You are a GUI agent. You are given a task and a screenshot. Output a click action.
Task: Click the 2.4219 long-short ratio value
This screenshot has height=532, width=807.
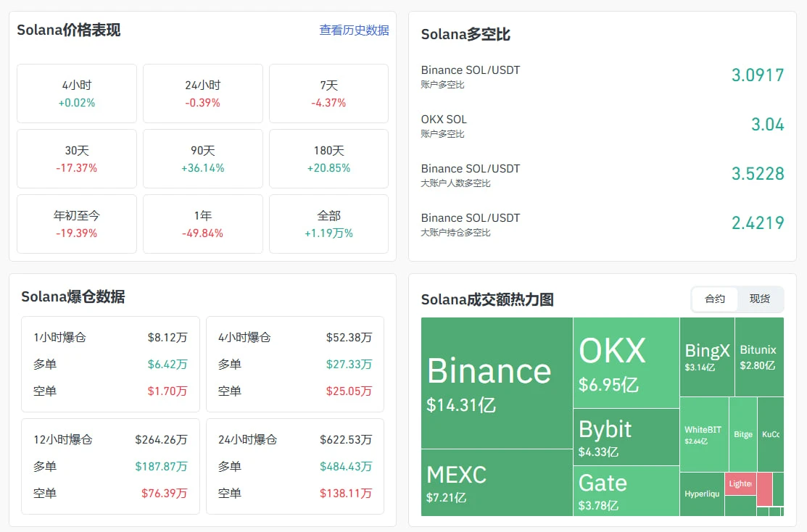(758, 223)
